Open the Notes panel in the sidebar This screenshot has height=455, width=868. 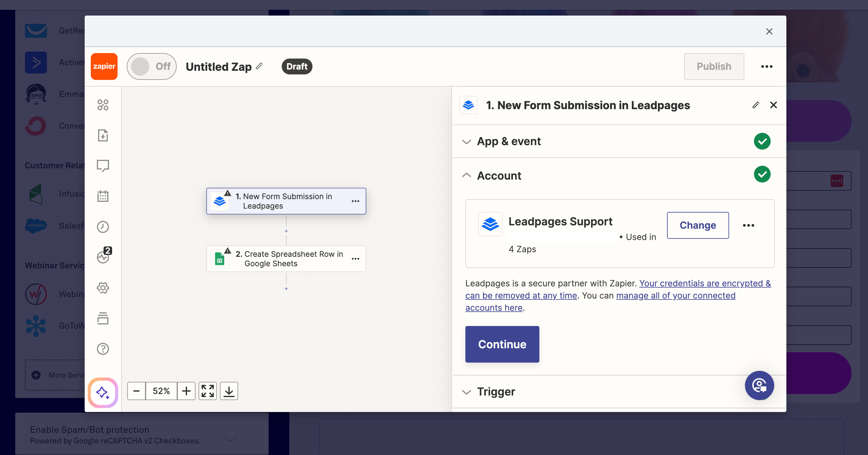coord(103,166)
